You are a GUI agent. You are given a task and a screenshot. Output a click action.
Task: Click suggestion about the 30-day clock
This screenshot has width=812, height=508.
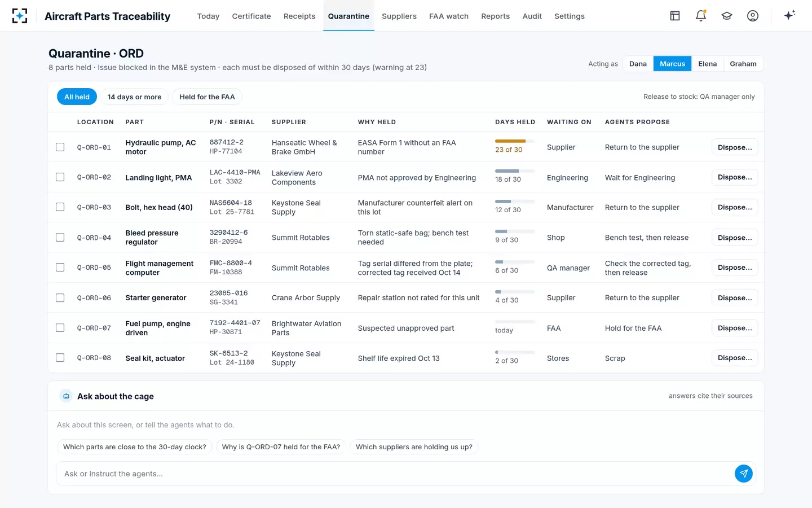tap(135, 447)
